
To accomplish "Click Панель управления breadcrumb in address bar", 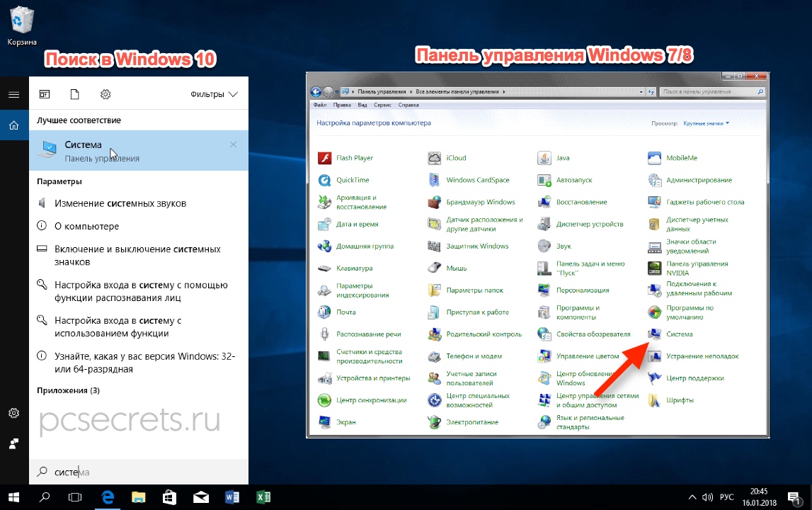I will [x=382, y=92].
